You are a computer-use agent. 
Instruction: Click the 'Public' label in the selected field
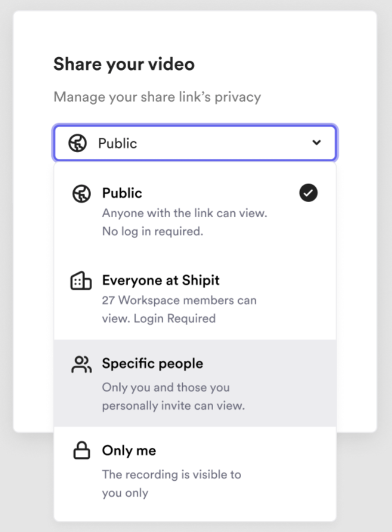[118, 143]
